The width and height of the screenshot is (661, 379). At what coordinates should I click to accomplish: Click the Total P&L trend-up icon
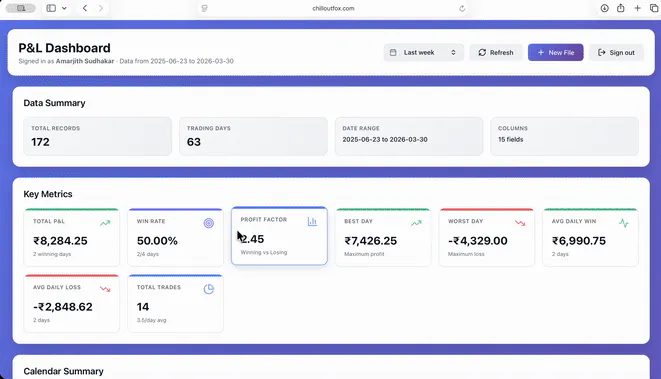coord(105,223)
